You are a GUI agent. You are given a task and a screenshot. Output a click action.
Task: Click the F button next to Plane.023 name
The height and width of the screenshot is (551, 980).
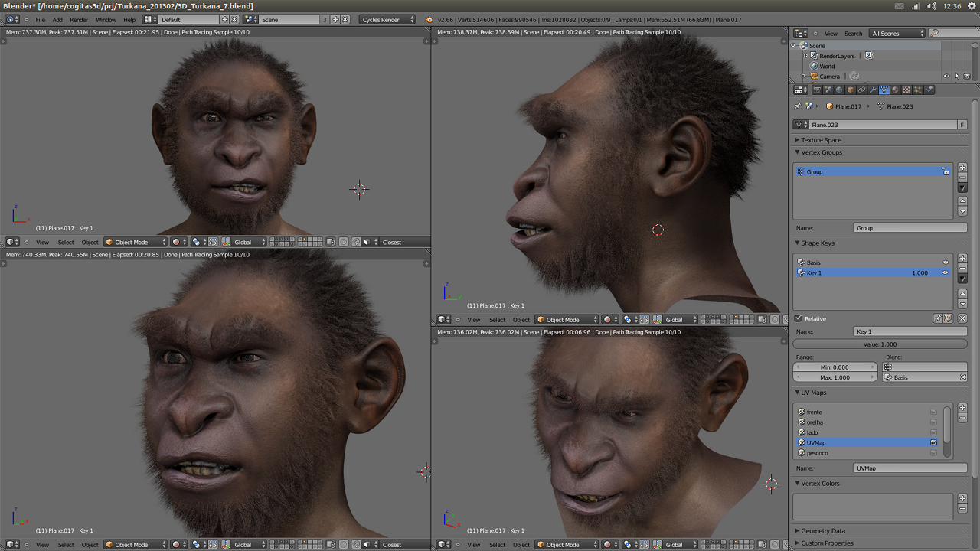click(x=961, y=124)
